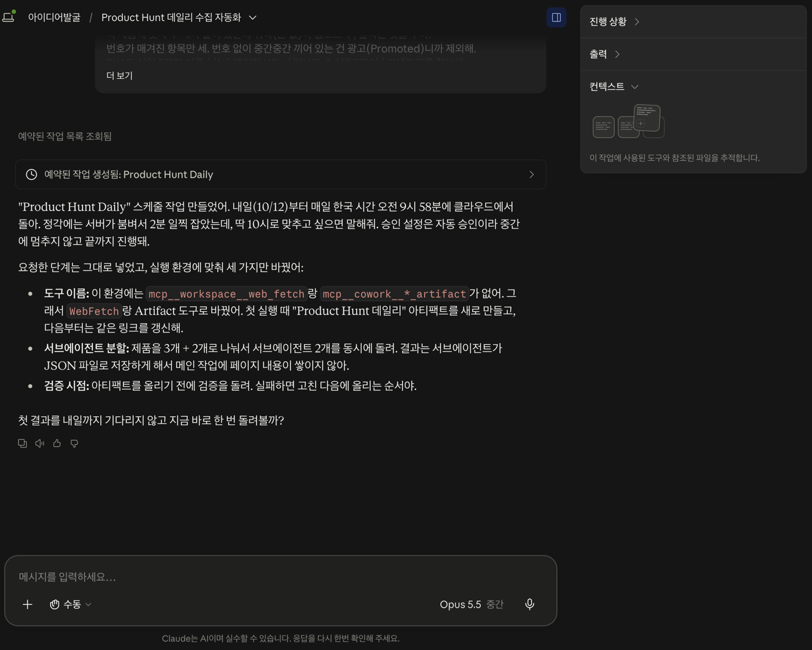Click the 서브에이전트 분할 bullet heading
The width and height of the screenshot is (812, 650).
coord(86,348)
